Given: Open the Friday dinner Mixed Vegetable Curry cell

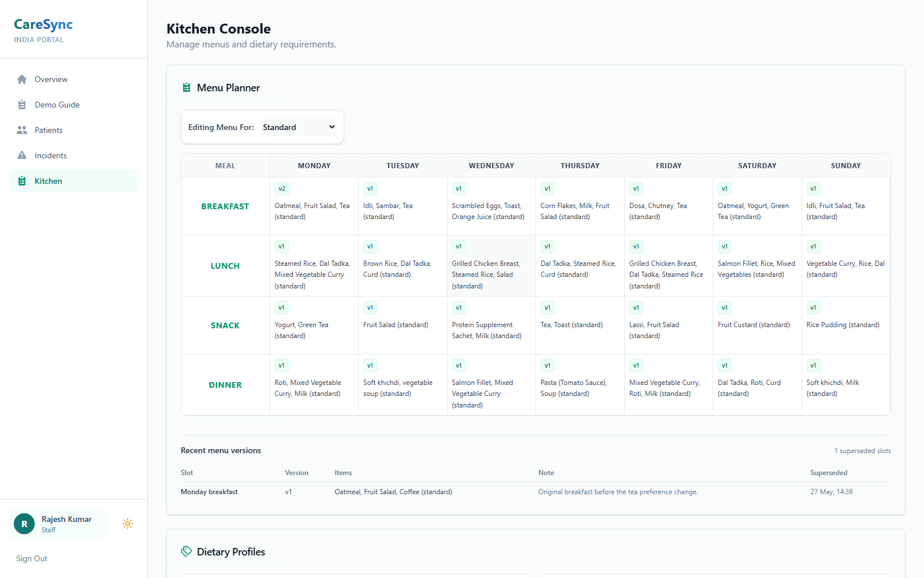Looking at the screenshot, I should click(669, 385).
